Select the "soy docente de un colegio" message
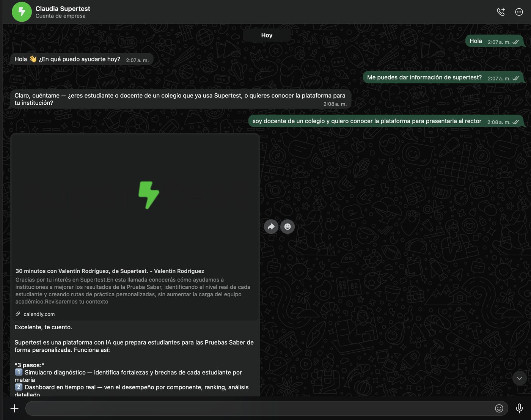The height and width of the screenshot is (420, 531). pyautogui.click(x=386, y=121)
